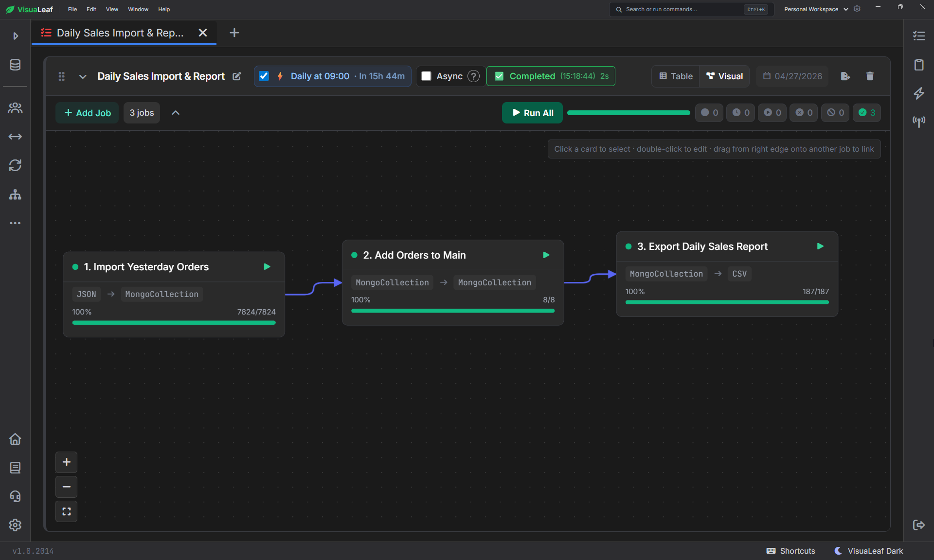Open the clipboard icon in right panel
Viewport: 934px width, 560px height.
[x=919, y=65]
